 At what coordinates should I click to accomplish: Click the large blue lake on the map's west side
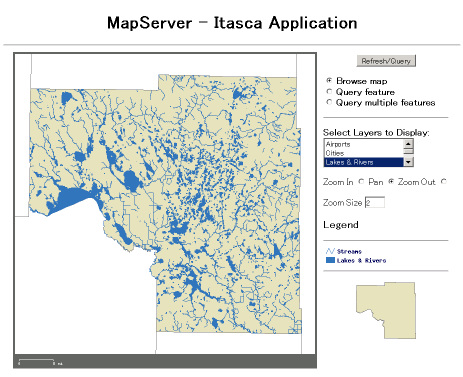[x=72, y=198]
